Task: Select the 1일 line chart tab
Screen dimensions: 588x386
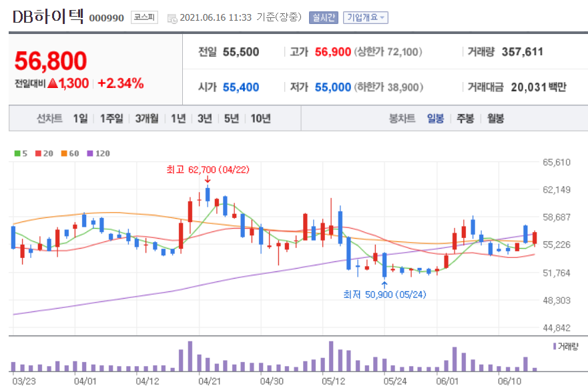Action: point(80,119)
